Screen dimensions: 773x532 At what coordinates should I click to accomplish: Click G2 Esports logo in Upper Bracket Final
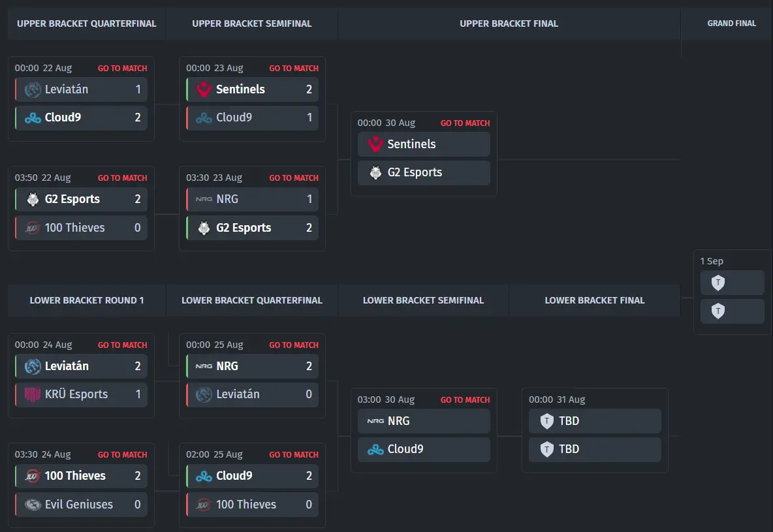(x=375, y=172)
